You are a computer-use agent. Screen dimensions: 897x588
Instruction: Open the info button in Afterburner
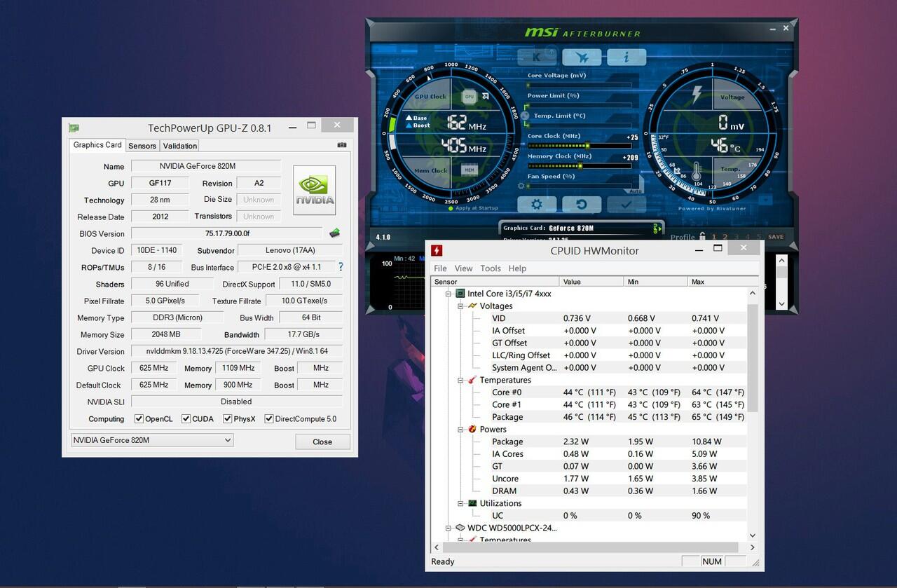(x=626, y=57)
